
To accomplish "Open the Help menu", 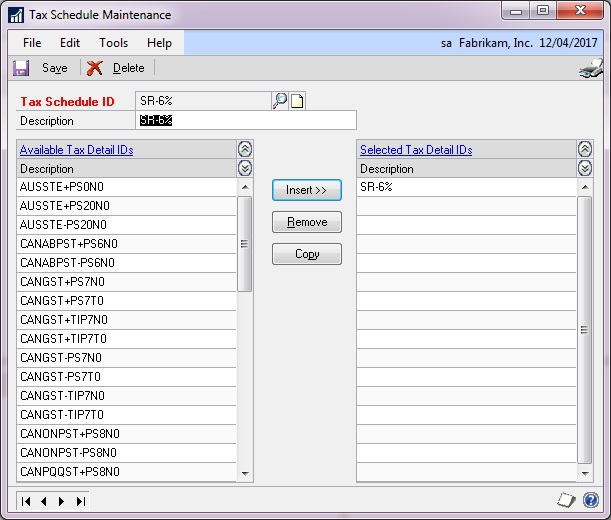I will (x=159, y=43).
